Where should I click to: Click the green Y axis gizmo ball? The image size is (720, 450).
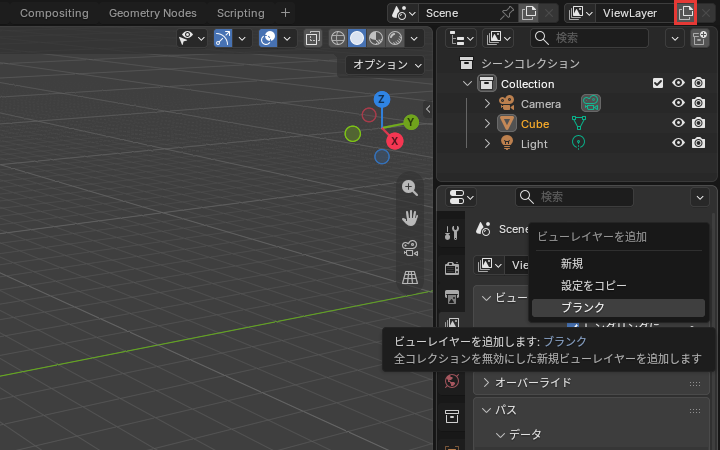click(x=411, y=122)
